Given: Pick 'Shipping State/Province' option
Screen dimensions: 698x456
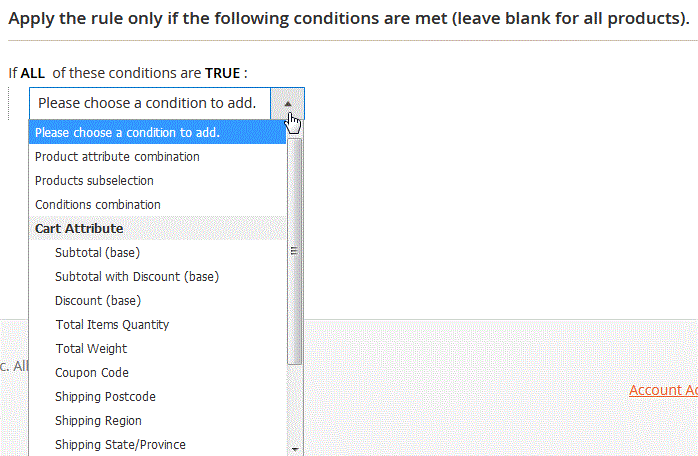Looking at the screenshot, I should [x=120, y=444].
